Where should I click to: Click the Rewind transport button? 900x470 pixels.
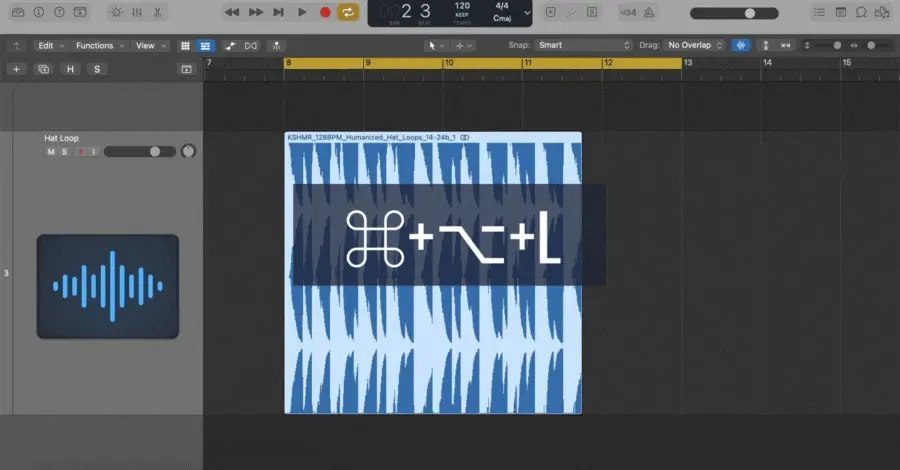point(232,12)
